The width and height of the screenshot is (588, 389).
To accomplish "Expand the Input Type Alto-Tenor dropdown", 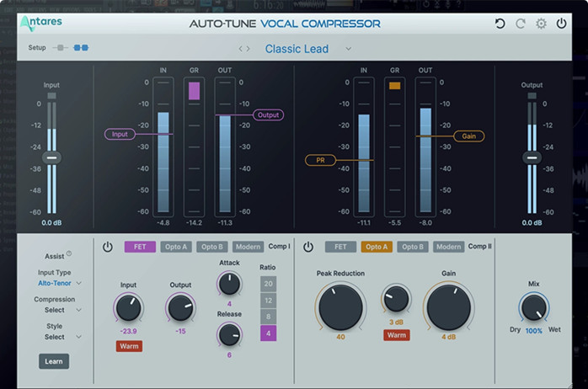I will (x=78, y=283).
